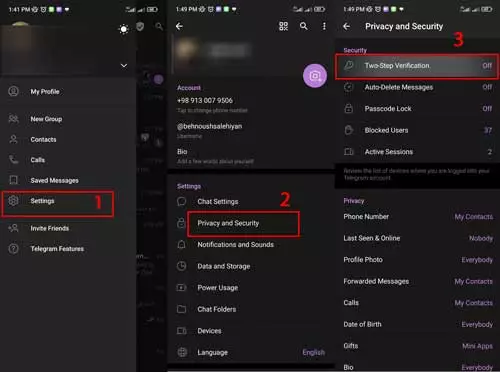
Task: Change Phone Number privacy from My Contacts
Action: [x=417, y=217]
